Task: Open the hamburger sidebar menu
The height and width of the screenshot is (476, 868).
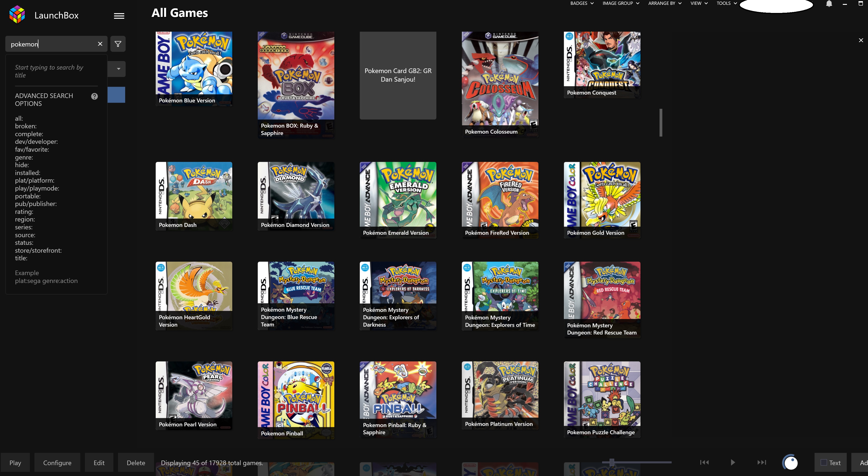Action: point(119,16)
